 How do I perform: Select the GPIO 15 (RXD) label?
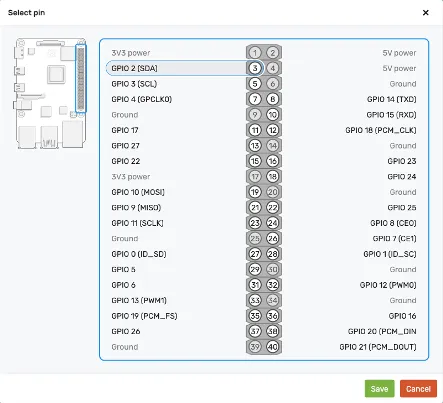tap(391, 115)
